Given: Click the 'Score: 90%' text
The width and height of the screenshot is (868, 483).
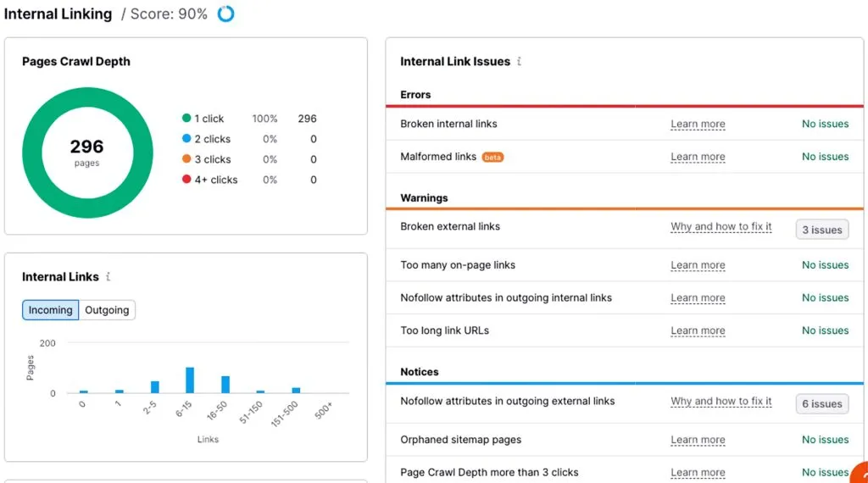Looking at the screenshot, I should [169, 14].
